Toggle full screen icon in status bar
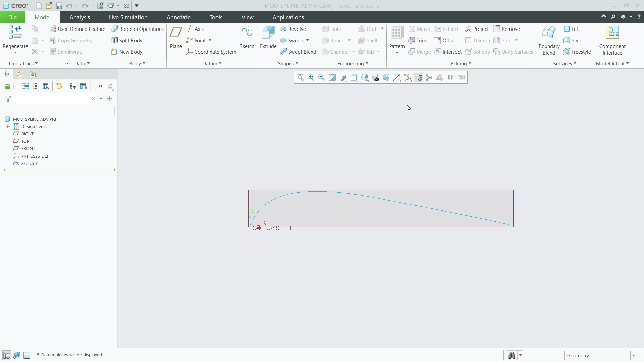644x362 pixels. point(27,355)
